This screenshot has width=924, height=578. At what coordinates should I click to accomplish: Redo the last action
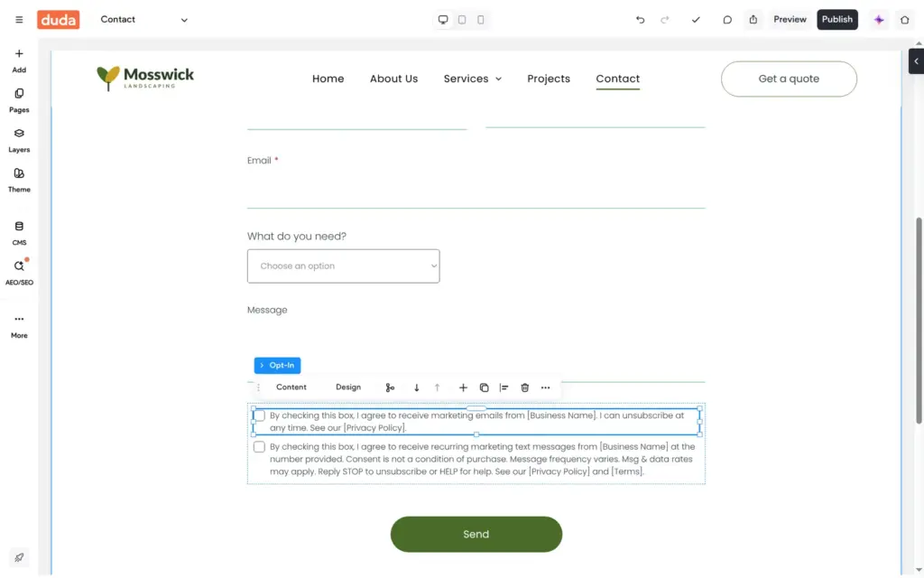(665, 20)
